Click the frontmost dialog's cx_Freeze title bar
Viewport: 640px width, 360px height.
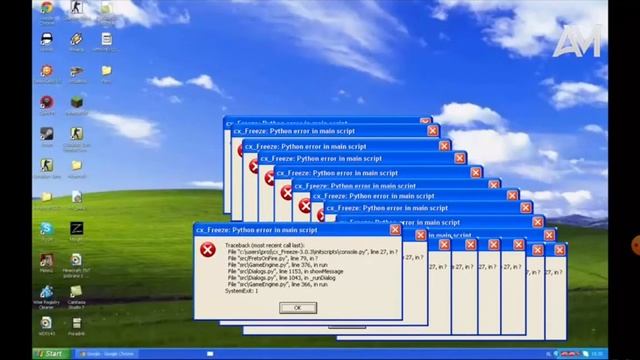coord(291,230)
